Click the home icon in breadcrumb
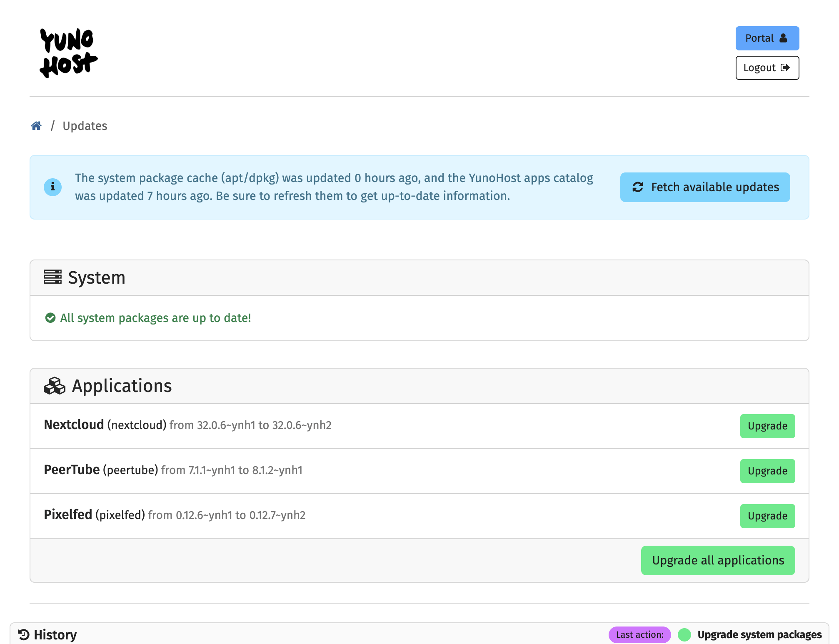Viewport: 839px width, 644px height. coord(37,125)
